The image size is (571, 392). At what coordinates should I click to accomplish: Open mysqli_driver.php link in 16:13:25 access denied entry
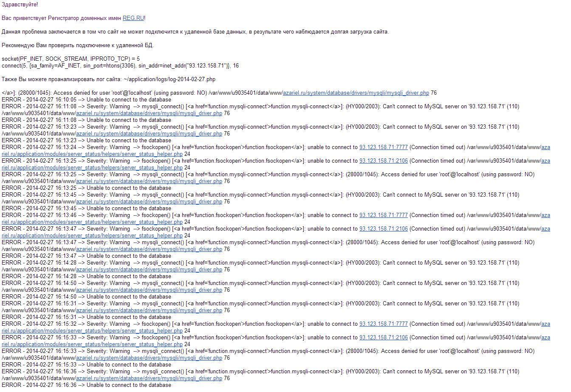tap(149, 181)
